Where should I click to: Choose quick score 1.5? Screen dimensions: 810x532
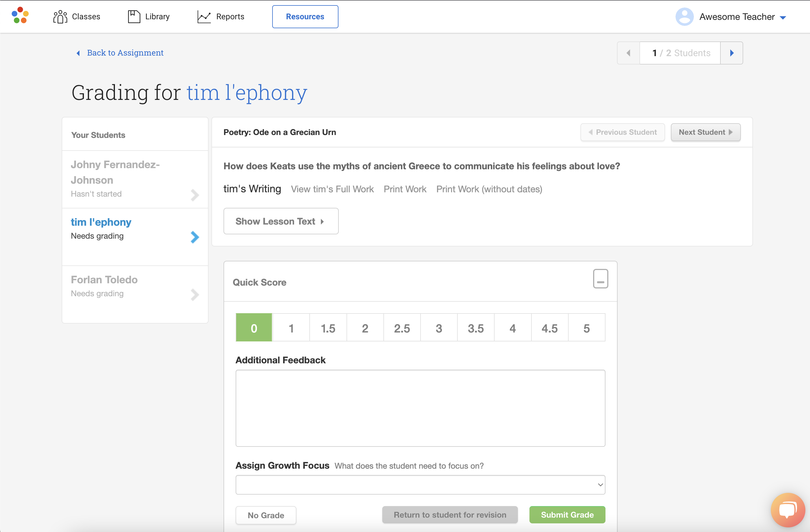tap(328, 328)
